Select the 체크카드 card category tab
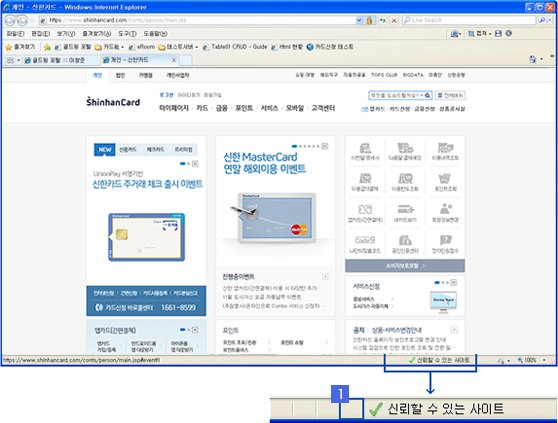The image size is (558, 423). click(156, 149)
